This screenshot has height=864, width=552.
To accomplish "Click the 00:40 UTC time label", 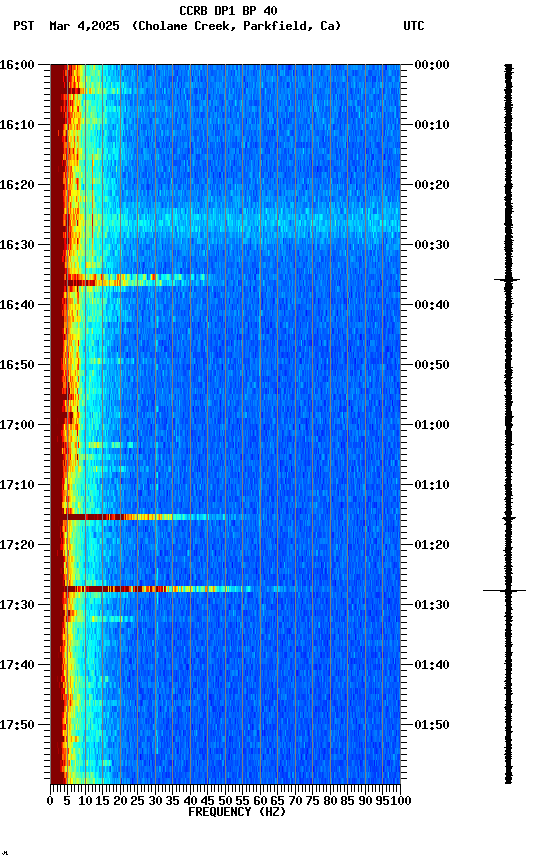I will [x=432, y=305].
